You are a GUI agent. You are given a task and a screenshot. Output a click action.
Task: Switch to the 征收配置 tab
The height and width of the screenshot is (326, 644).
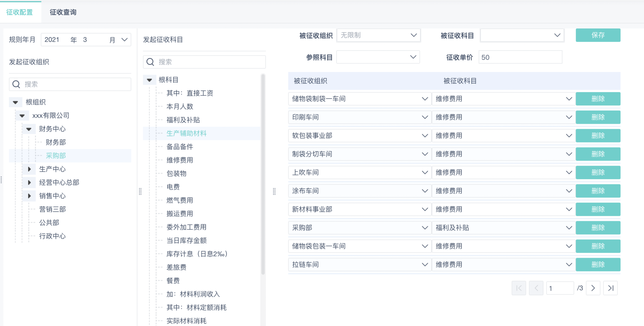19,12
